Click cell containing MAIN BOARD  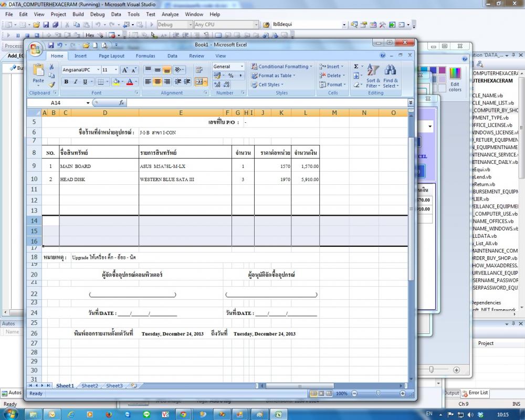point(99,166)
